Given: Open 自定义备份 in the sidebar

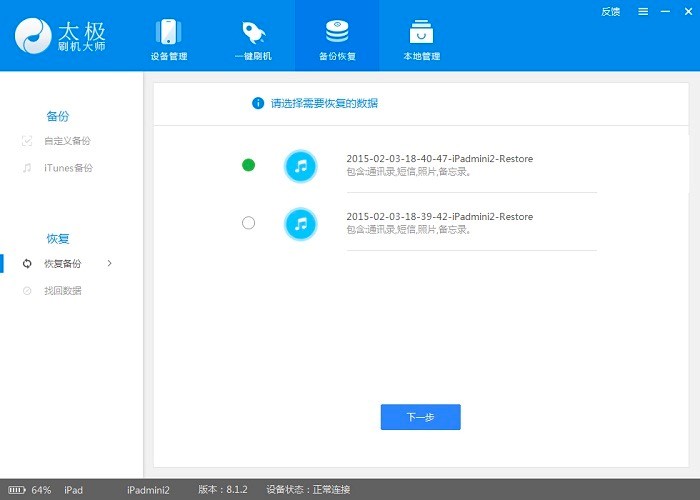Looking at the screenshot, I should tap(67, 141).
